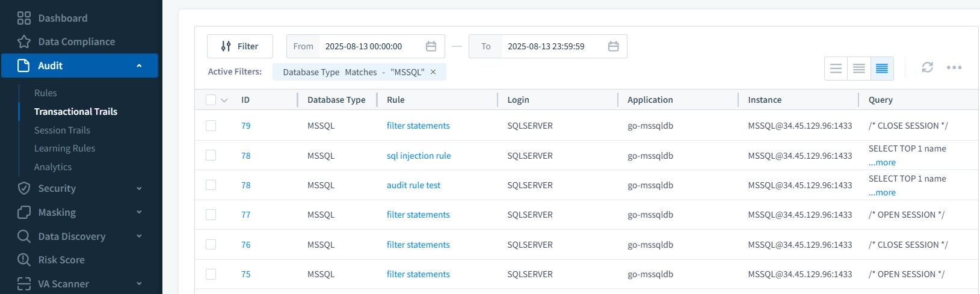The height and width of the screenshot is (294, 980).
Task: Check the row with ID 77
Action: tap(211, 215)
